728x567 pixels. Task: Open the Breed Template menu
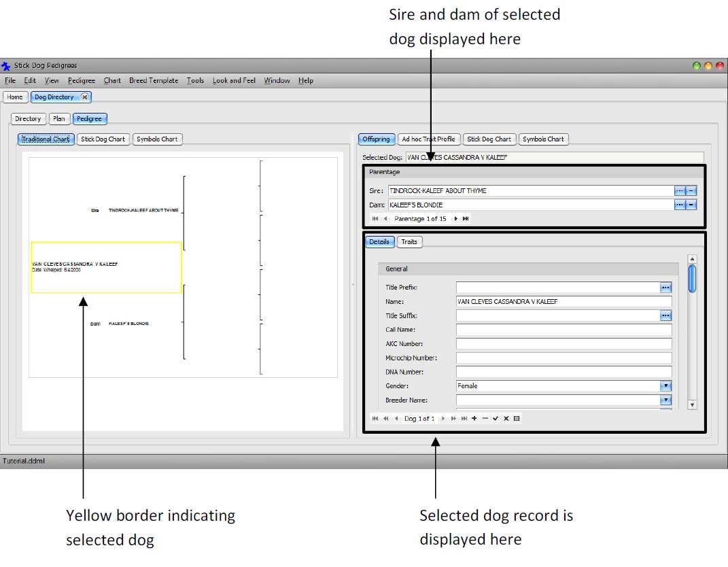pyautogui.click(x=153, y=80)
